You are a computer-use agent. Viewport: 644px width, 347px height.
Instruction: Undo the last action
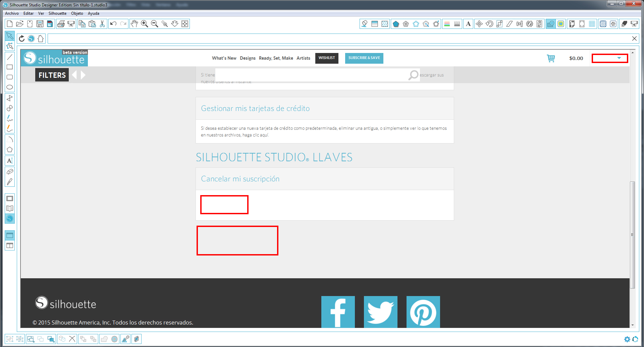coord(113,24)
